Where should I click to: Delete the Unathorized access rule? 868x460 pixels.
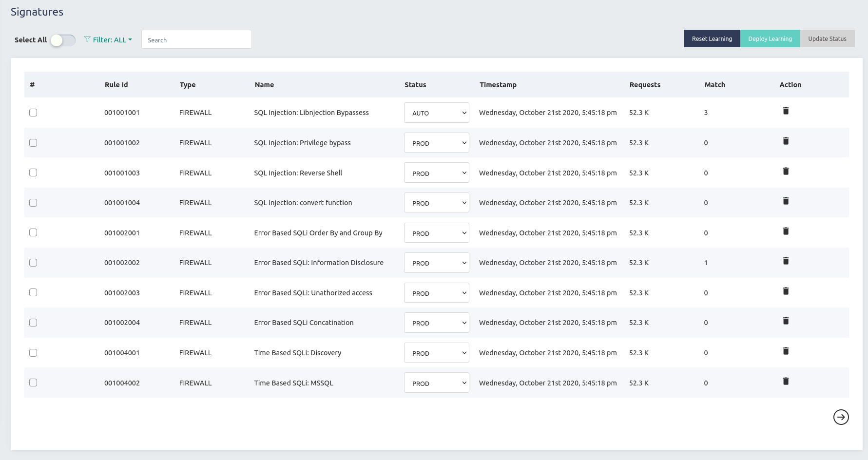[x=786, y=291]
